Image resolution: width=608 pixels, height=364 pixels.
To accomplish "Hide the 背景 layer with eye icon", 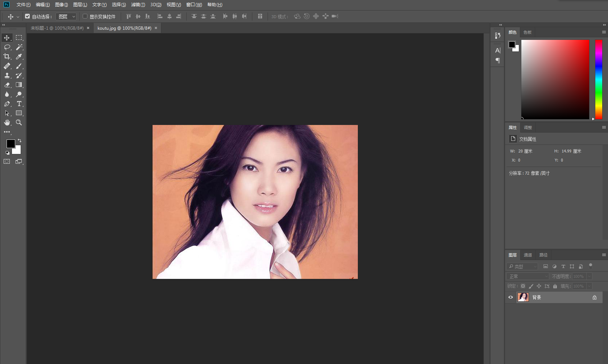I will [x=510, y=297].
